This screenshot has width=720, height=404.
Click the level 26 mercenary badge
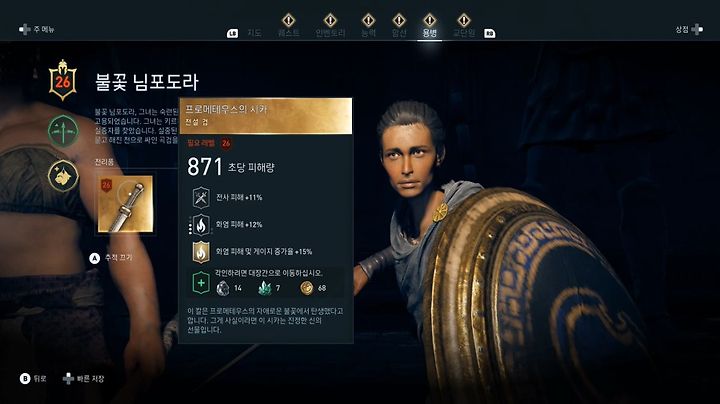[x=63, y=80]
